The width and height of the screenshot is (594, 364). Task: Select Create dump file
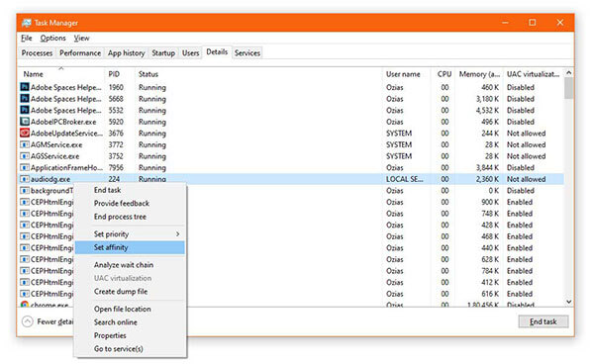[x=130, y=292]
